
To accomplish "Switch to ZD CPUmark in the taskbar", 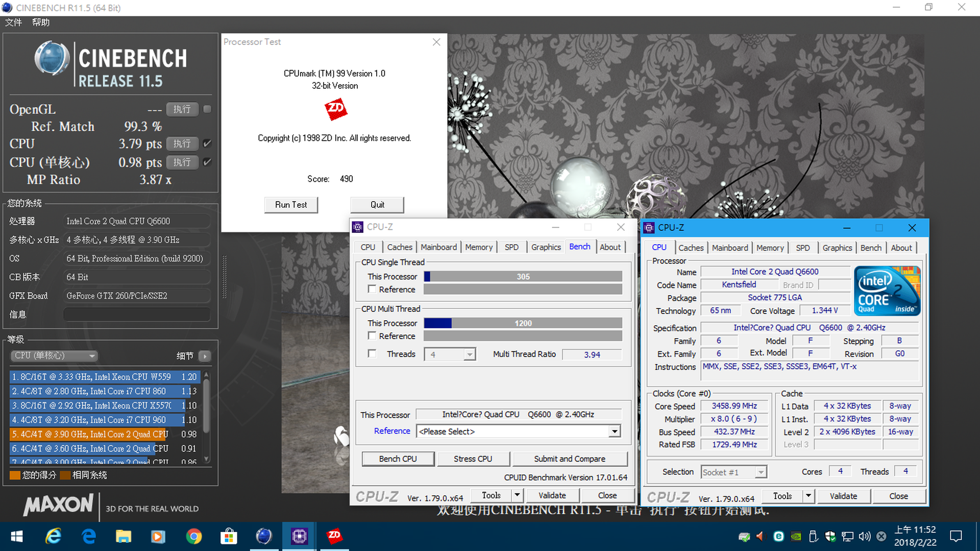I will [x=334, y=536].
